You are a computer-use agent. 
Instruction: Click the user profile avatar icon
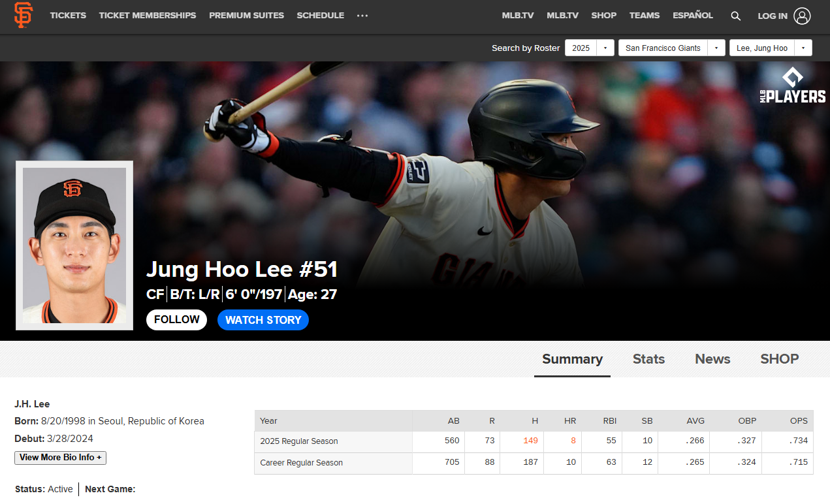[802, 16]
